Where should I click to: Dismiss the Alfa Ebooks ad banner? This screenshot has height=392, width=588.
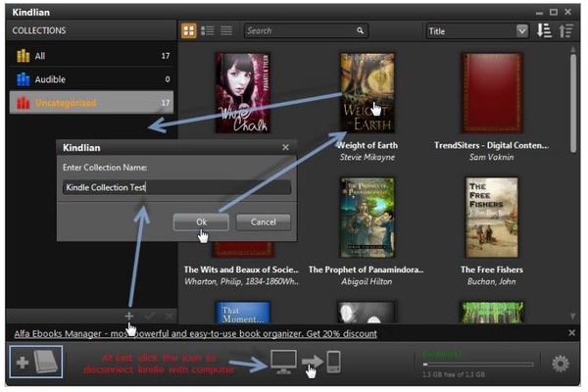[572, 333]
